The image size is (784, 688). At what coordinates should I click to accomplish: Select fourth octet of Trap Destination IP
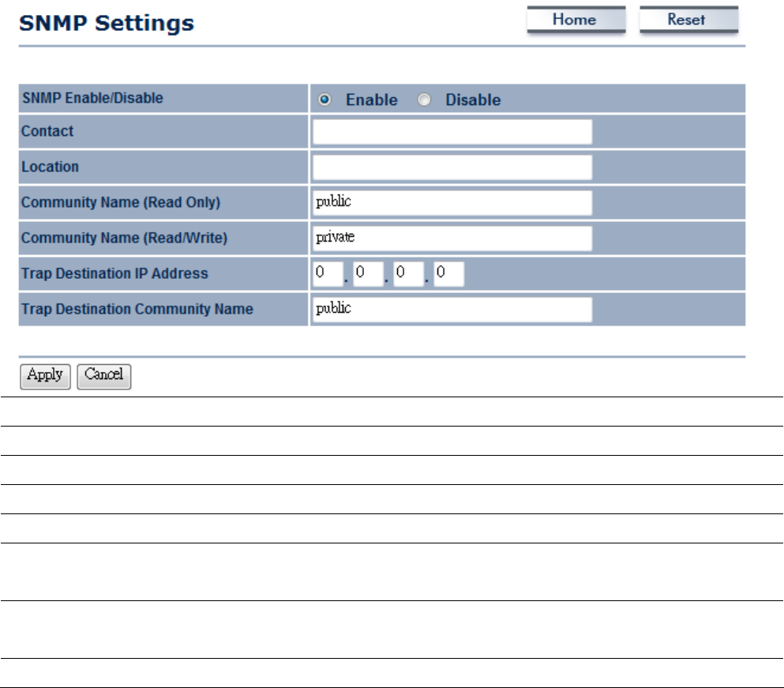pos(448,273)
